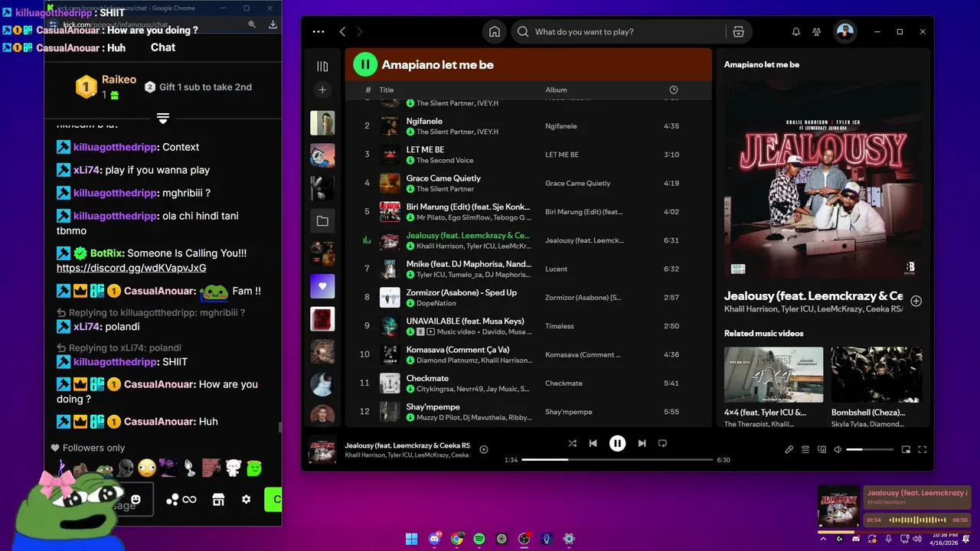The height and width of the screenshot is (551, 980).
Task: Open the Spotify three-dots menu
Action: (x=318, y=31)
